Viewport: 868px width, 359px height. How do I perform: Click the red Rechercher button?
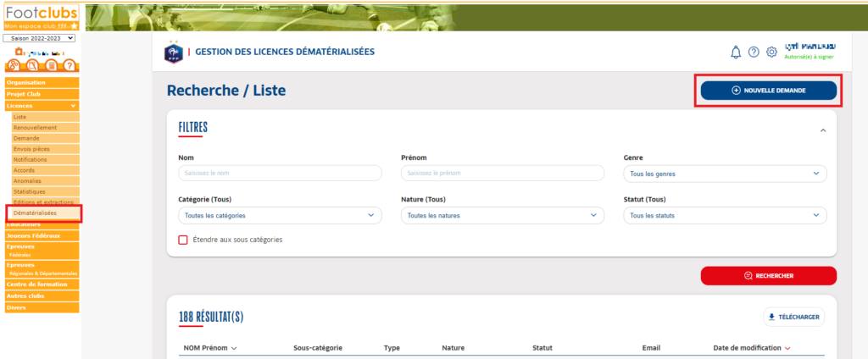pos(768,275)
